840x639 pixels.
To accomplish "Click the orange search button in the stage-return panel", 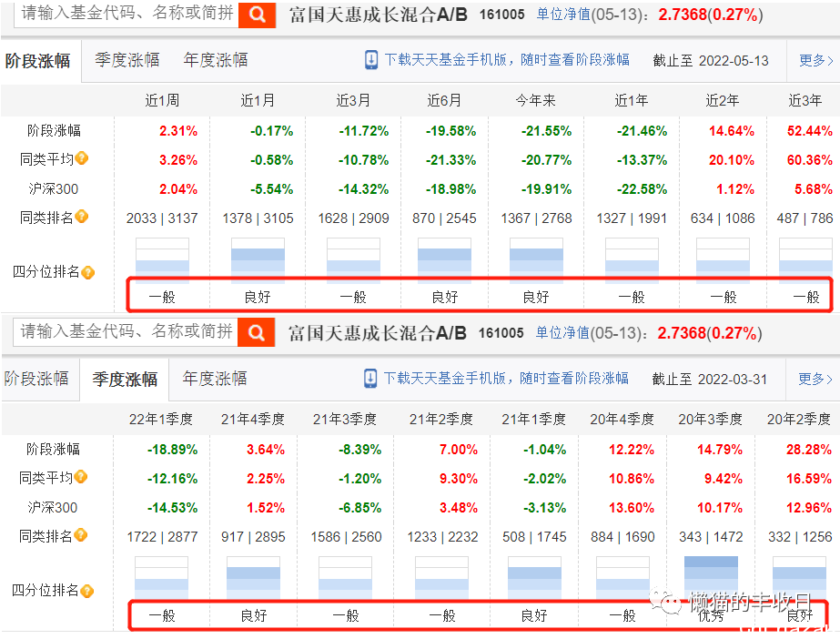I will click(258, 14).
